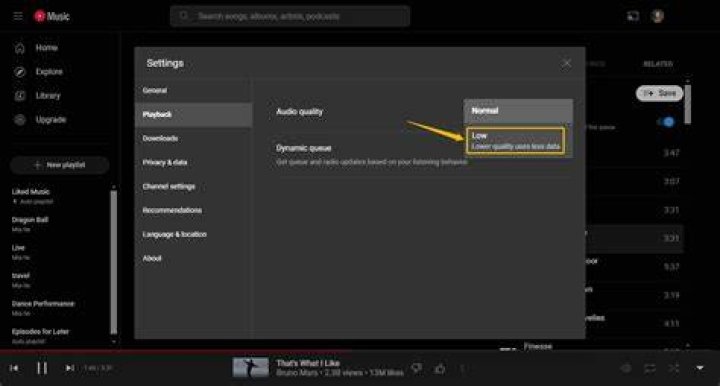This screenshot has width=720, height=386.
Task: Choose Normal audio quality option
Action: coord(518,111)
